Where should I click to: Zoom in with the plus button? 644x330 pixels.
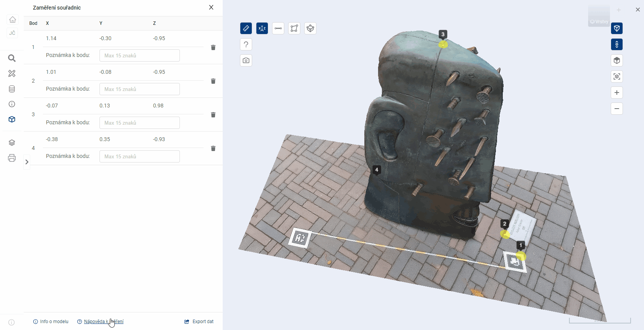617,93
